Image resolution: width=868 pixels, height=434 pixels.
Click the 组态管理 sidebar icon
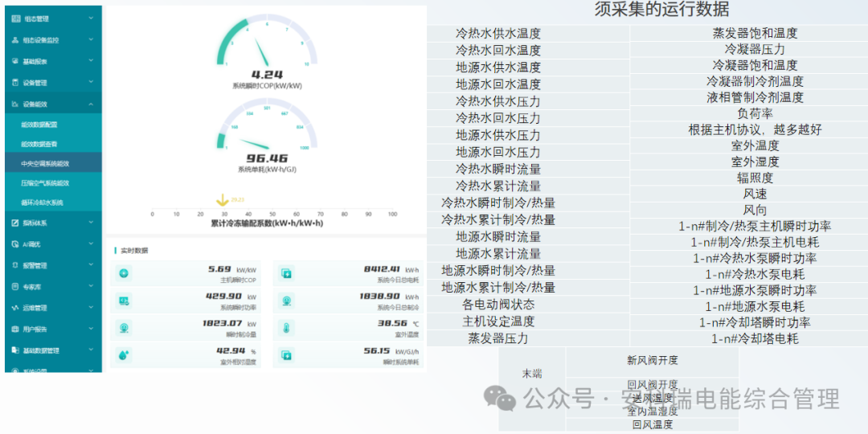[15, 18]
